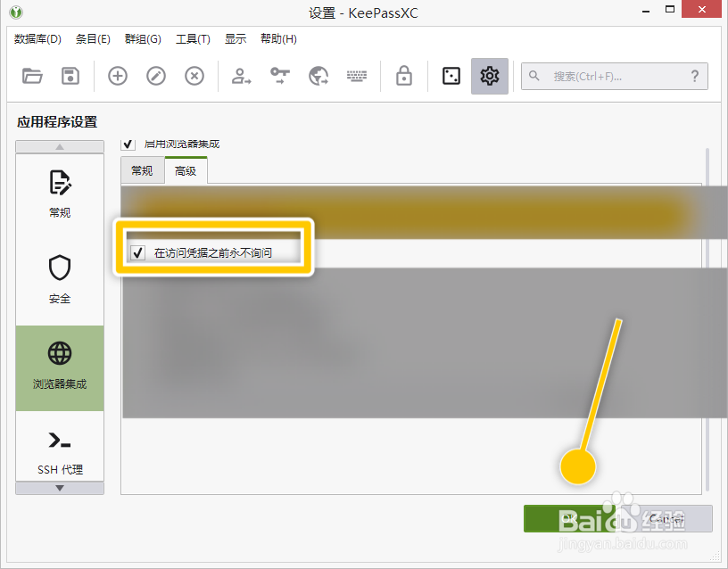The height and width of the screenshot is (569, 728).
Task: Save the current database
Action: click(70, 76)
